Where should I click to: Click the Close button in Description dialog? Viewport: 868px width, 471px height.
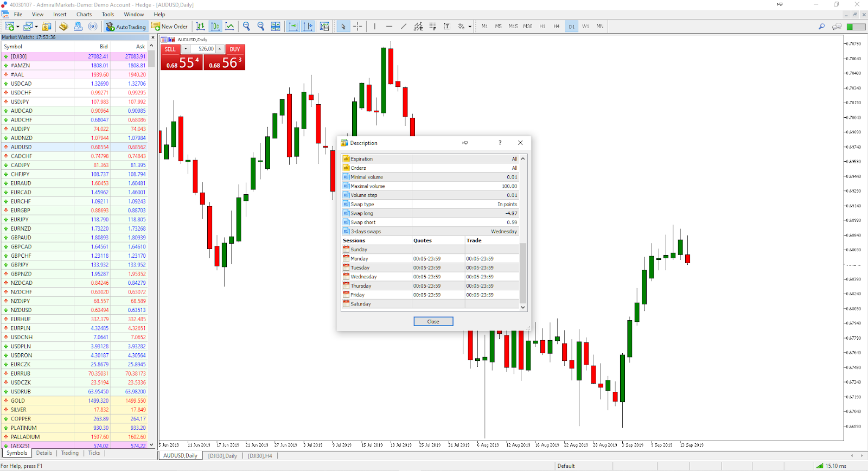click(433, 321)
